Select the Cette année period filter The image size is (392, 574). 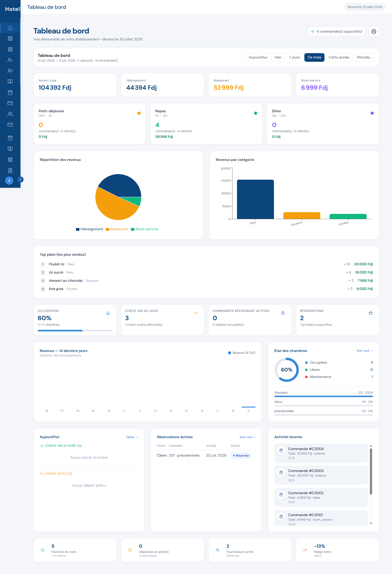point(339,57)
